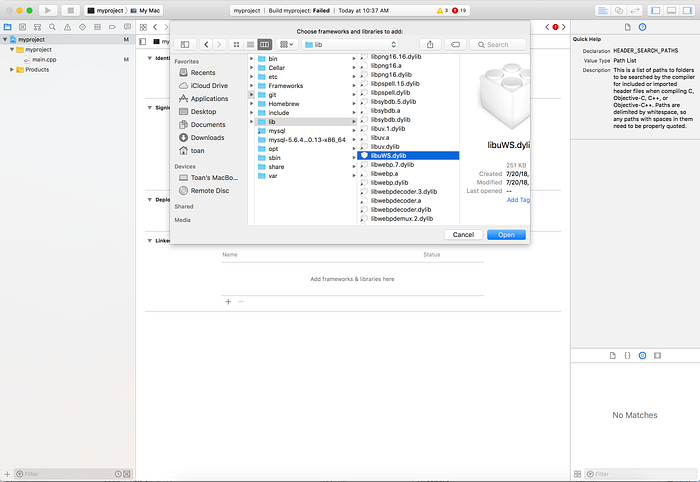
Task: Select Applications in the sidebar
Action: [210, 99]
